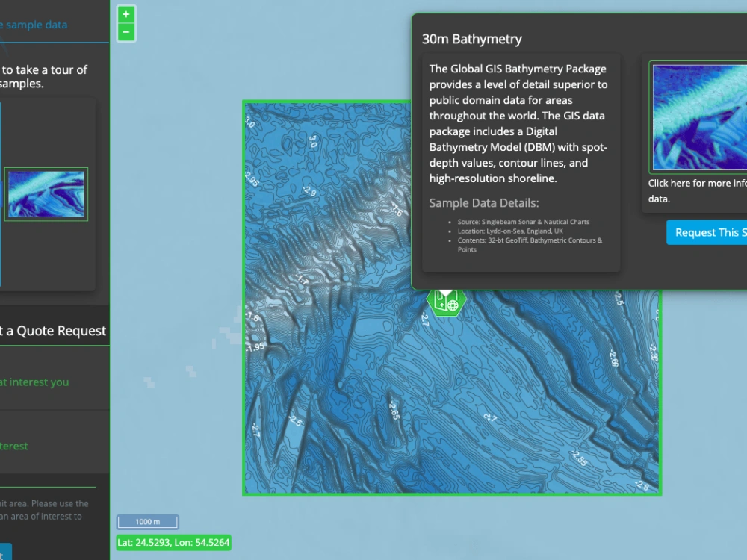Screen dimensions: 747x560
Task: Click the -2.55 depth contour label
Action: pyautogui.click(x=579, y=458)
